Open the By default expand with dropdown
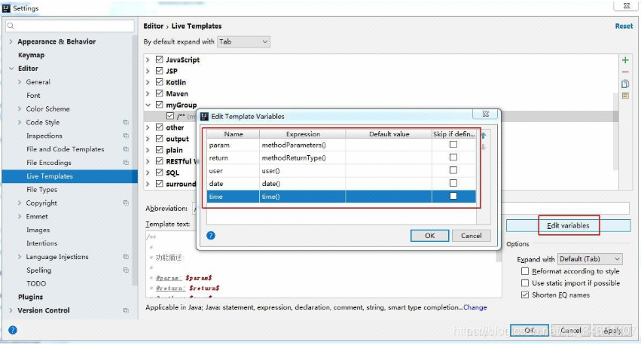Viewport: 644px width, 345px height. [x=243, y=41]
